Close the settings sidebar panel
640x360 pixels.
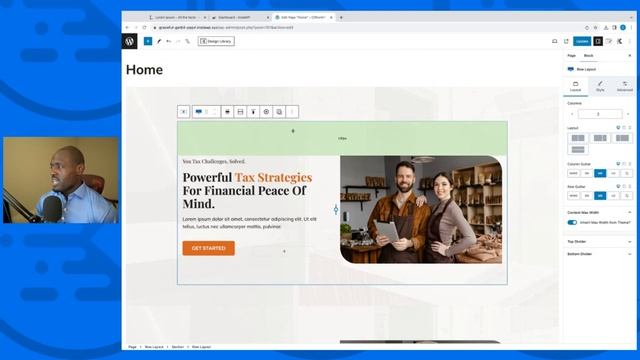630,56
